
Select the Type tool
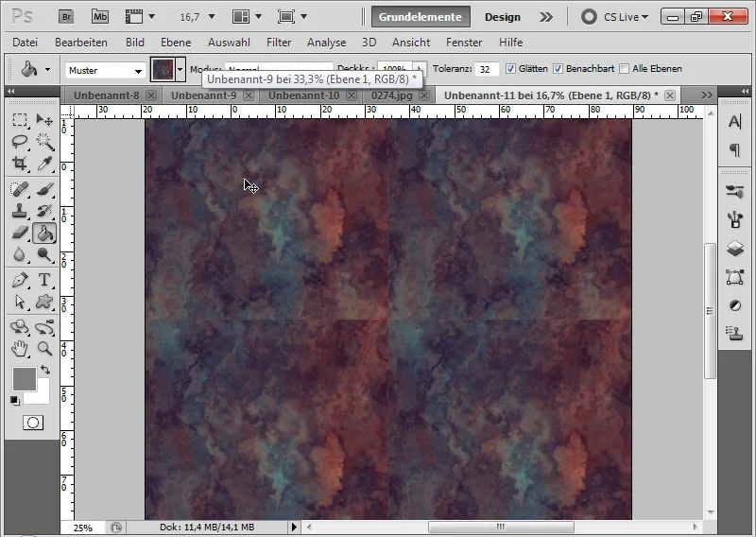[x=44, y=280]
